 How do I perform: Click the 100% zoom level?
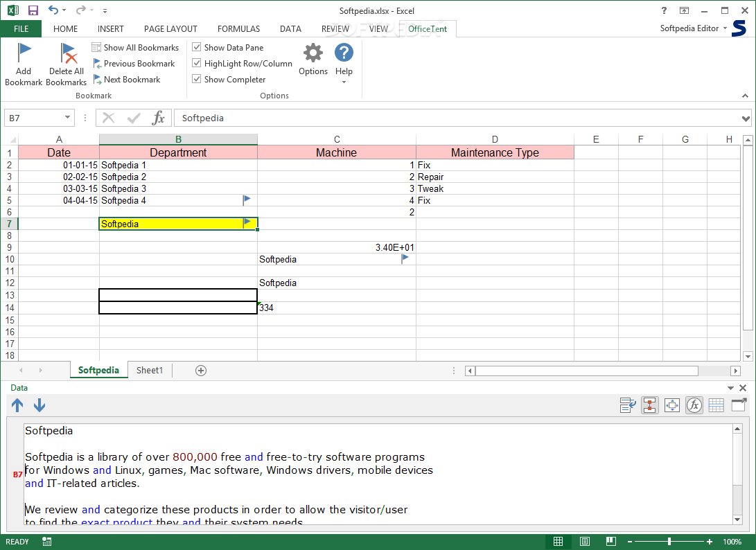tap(732, 542)
